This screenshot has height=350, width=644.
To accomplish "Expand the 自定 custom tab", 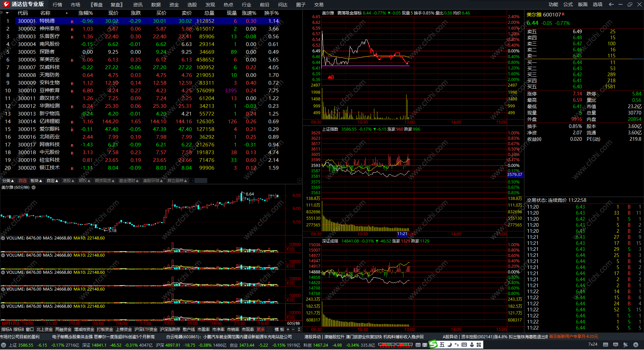I will click(52, 181).
